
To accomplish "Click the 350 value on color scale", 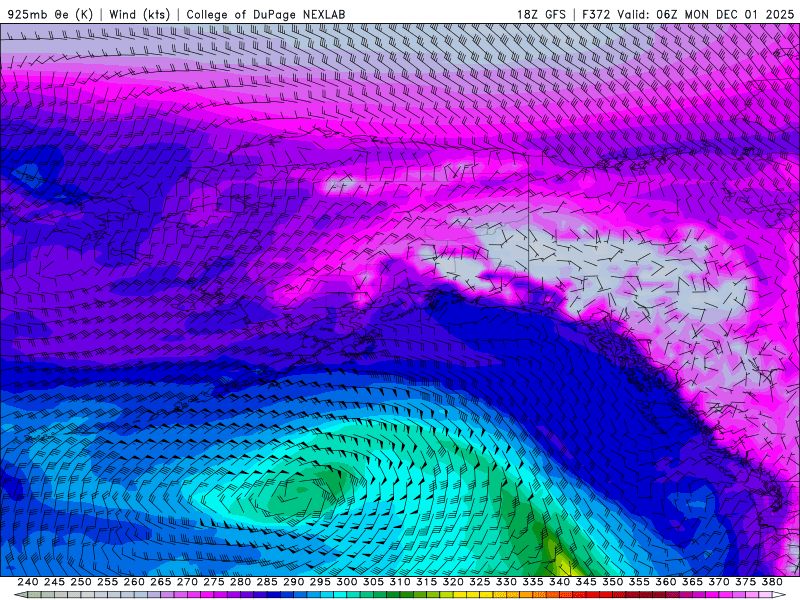I will pos(612,582).
